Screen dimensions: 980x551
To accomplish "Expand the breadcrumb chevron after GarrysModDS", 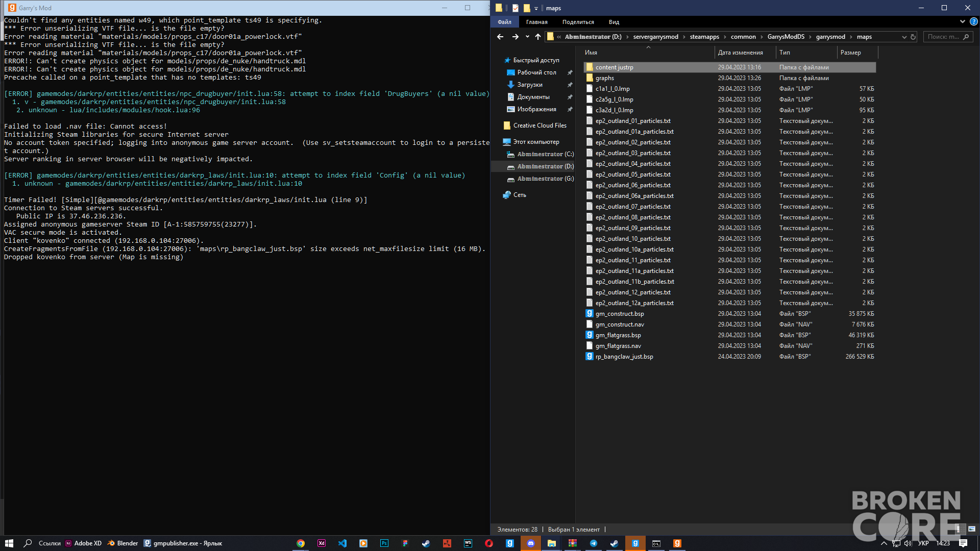I will click(810, 37).
